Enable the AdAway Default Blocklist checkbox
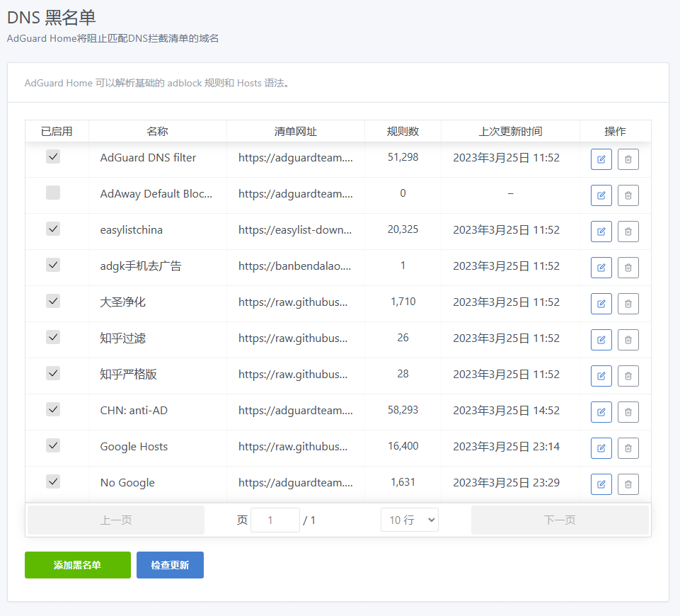This screenshot has height=616, width=680. click(53, 193)
